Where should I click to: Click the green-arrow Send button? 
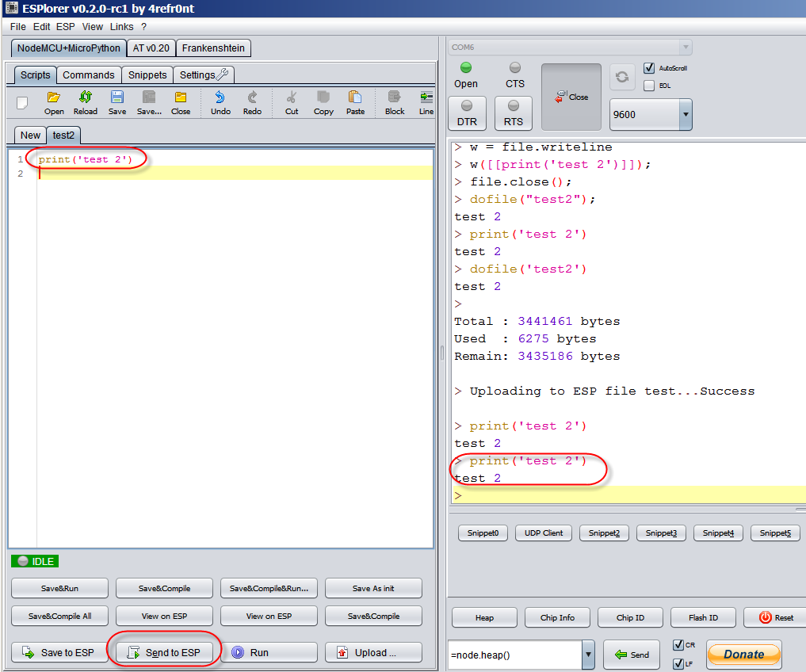click(x=631, y=655)
